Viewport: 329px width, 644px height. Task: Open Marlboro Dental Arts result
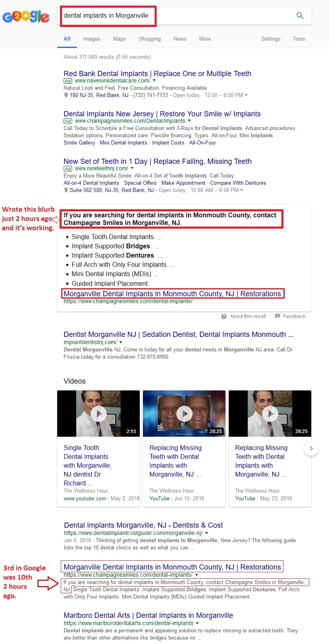(x=148, y=615)
